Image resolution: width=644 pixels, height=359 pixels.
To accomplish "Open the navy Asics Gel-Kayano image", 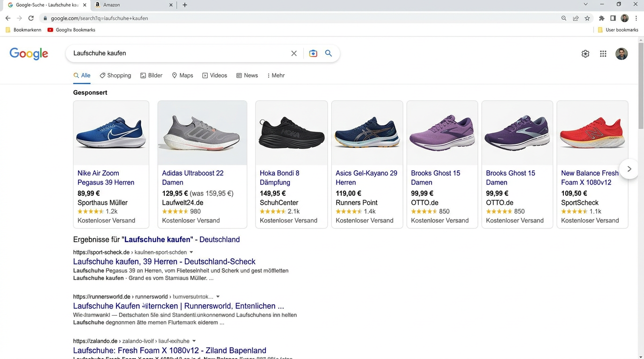I will (x=367, y=133).
